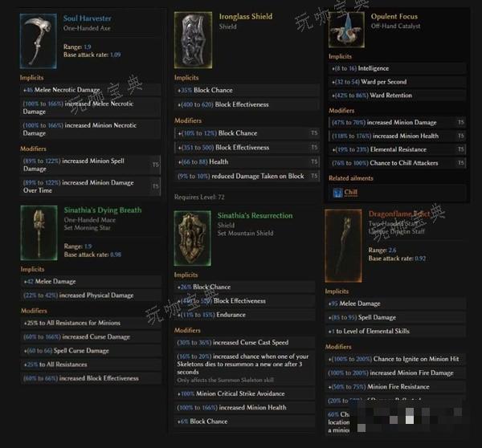482x448 pixels.
Task: Select '+(8 to 16) Intelligence' row
Action: [x=397, y=68]
